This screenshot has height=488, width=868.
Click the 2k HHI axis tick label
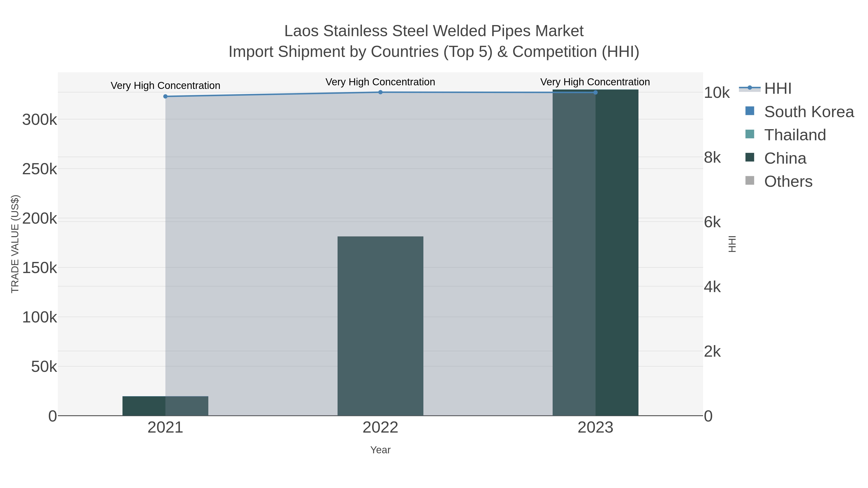(712, 352)
